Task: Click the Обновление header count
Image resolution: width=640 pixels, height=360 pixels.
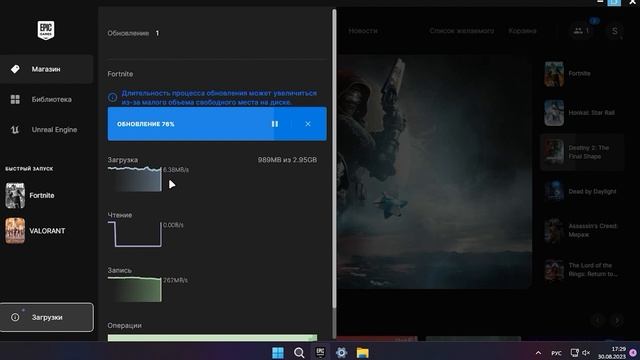Action: coord(157,33)
